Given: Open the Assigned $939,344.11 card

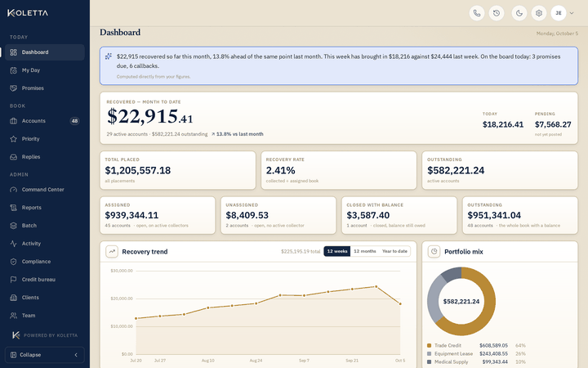Looking at the screenshot, I should click(158, 216).
